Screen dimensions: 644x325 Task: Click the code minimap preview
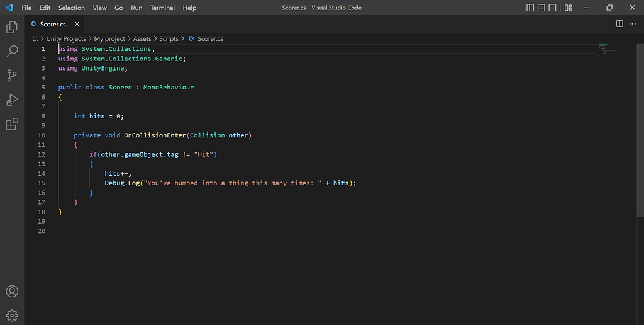click(x=610, y=49)
